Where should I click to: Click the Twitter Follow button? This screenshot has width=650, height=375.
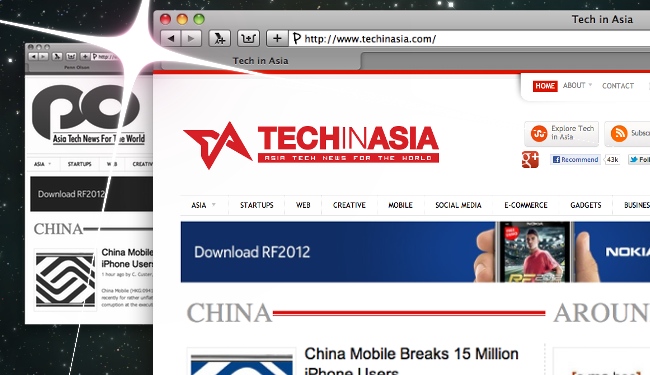point(639,160)
